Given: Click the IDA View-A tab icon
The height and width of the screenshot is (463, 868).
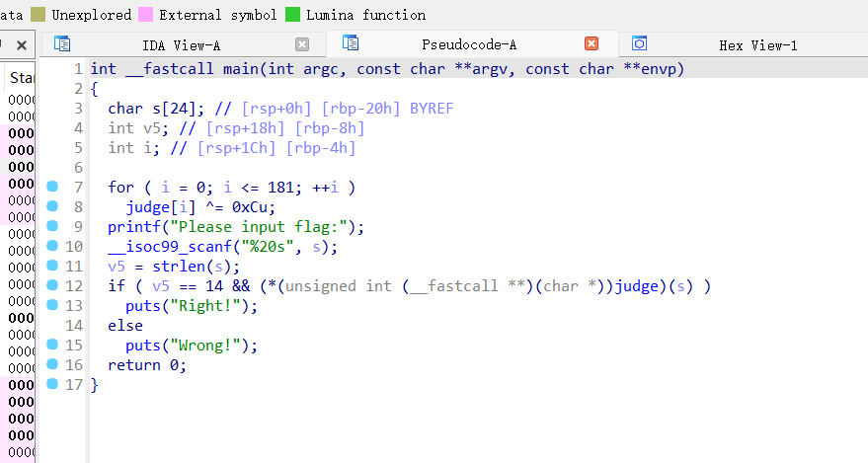Looking at the screenshot, I should tap(62, 43).
